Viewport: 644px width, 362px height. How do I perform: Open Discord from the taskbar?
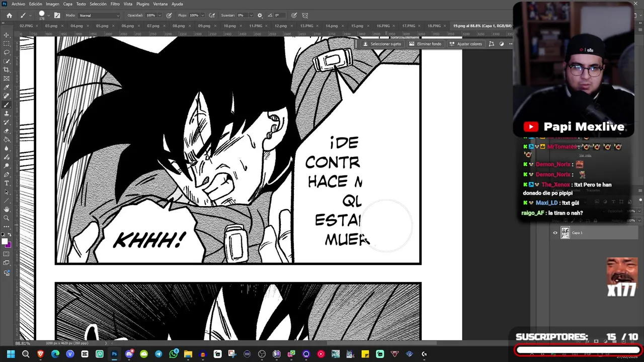(x=129, y=354)
